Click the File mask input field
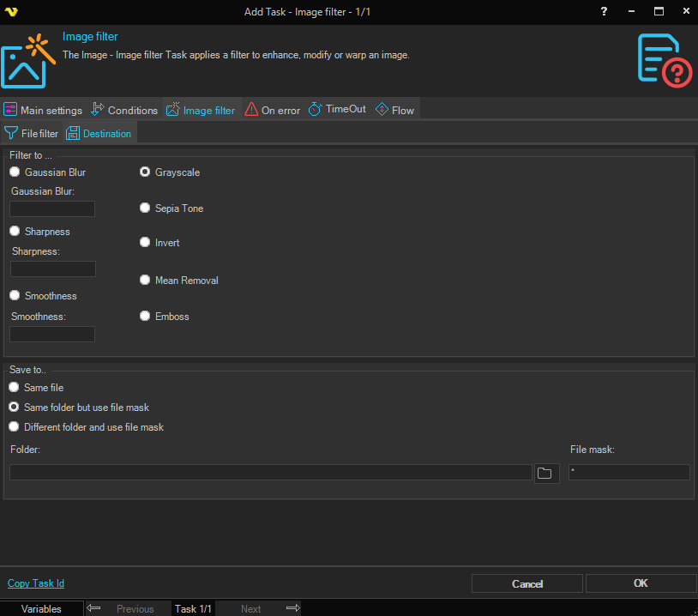Image resolution: width=698 pixels, height=616 pixels. pos(629,473)
